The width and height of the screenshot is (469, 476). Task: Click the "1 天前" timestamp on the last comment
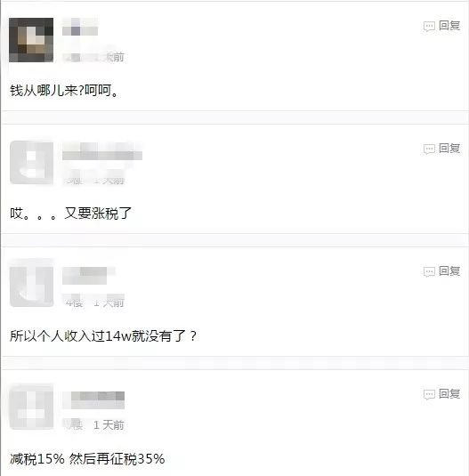(109, 425)
